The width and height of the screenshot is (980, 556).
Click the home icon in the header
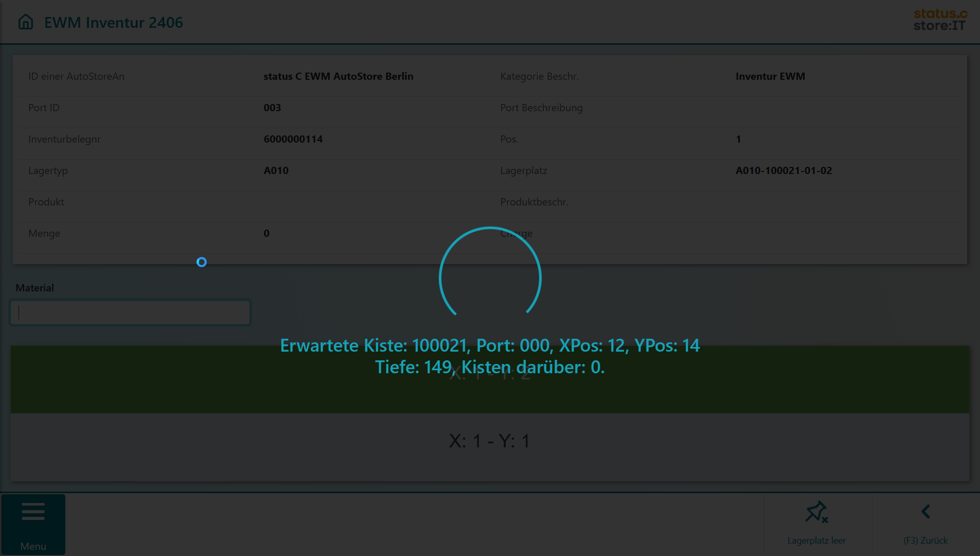25,22
